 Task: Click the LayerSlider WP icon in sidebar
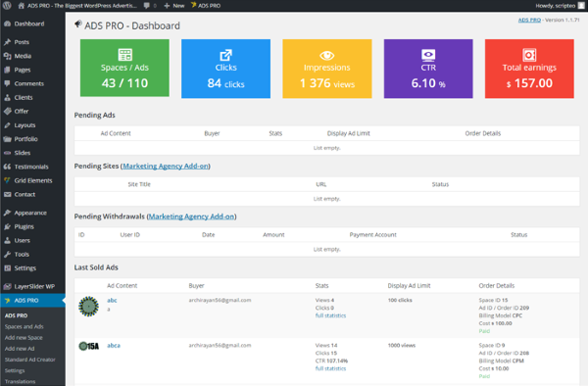[x=7, y=287]
